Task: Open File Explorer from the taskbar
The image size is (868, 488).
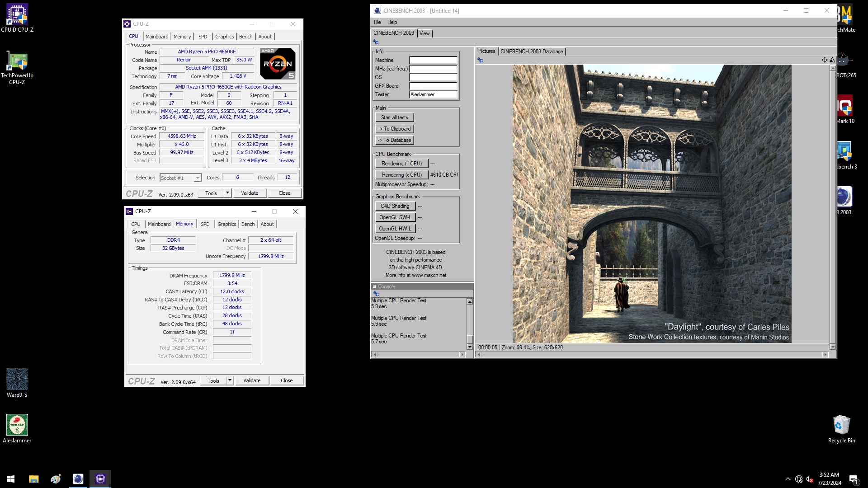Action: [x=33, y=479]
